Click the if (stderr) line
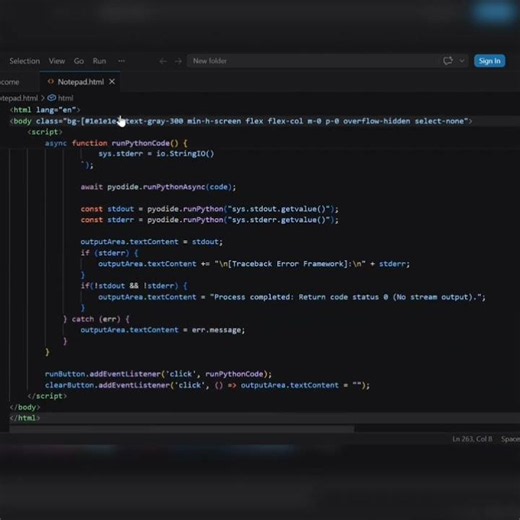Image resolution: width=520 pixels, height=520 pixels. coord(109,253)
